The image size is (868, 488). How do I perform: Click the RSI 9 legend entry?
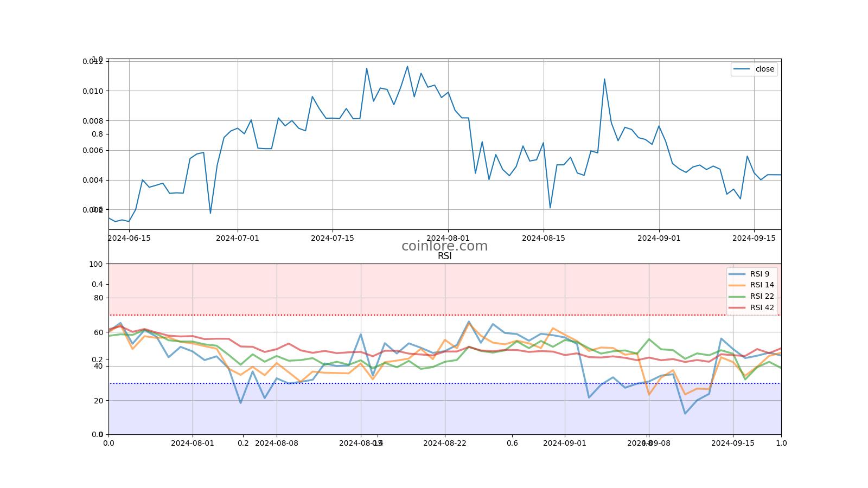(x=749, y=274)
